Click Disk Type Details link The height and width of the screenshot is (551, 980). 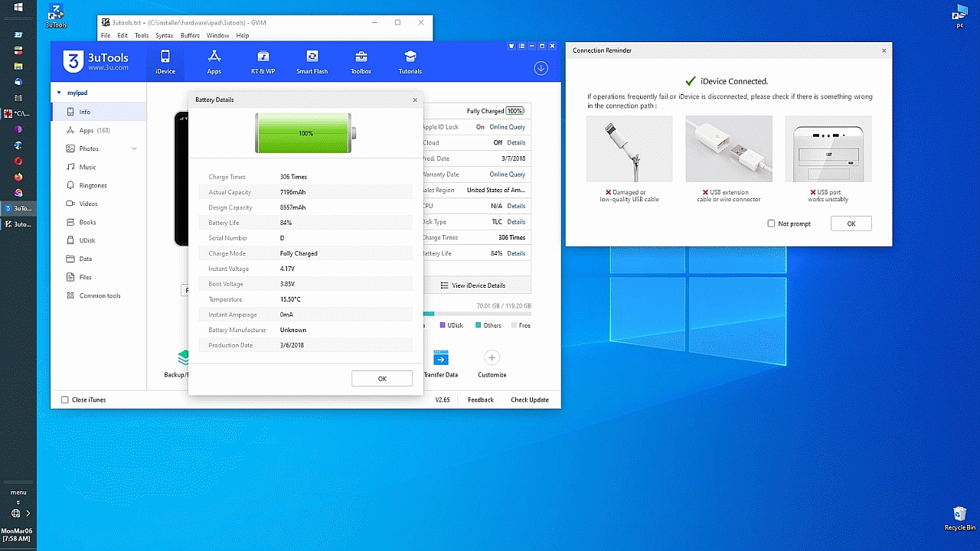(x=516, y=222)
